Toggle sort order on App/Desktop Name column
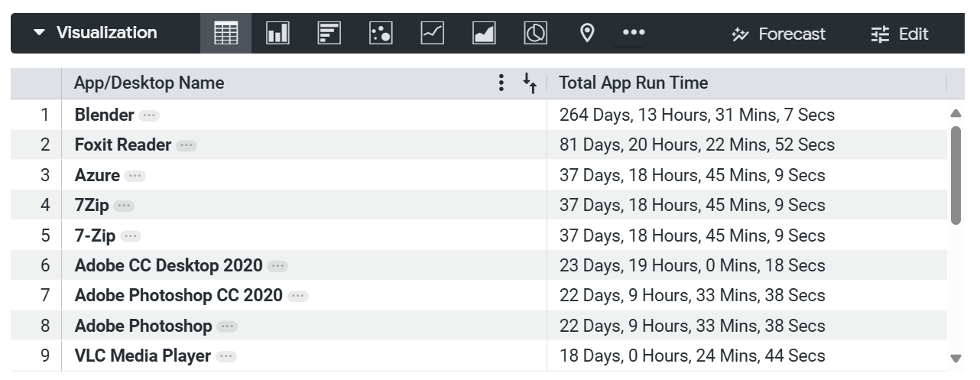Image resolution: width=980 pixels, height=380 pixels. click(530, 83)
